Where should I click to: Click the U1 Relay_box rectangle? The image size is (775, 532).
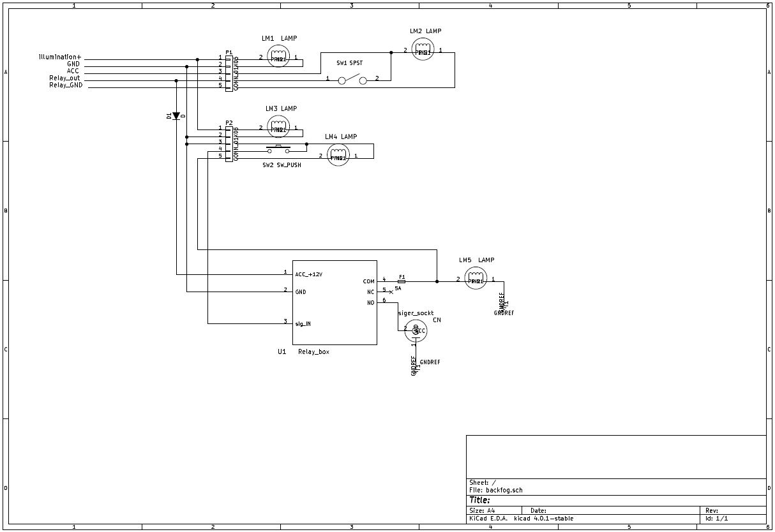(x=335, y=302)
